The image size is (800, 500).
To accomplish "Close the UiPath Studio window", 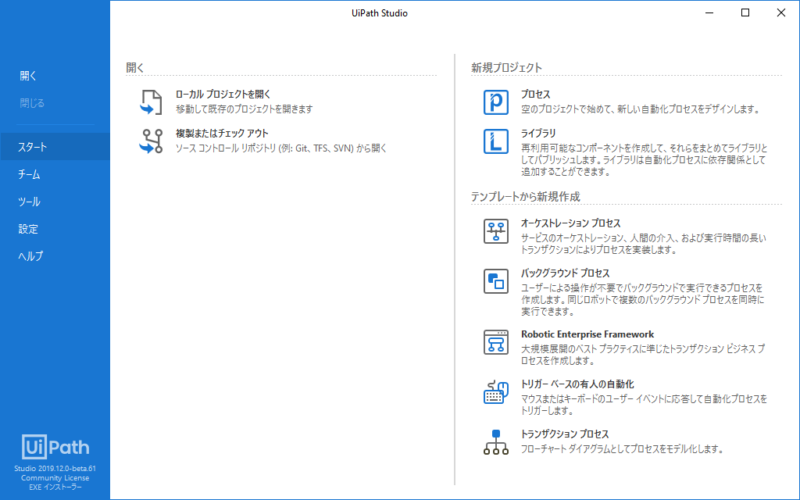I will [781, 13].
